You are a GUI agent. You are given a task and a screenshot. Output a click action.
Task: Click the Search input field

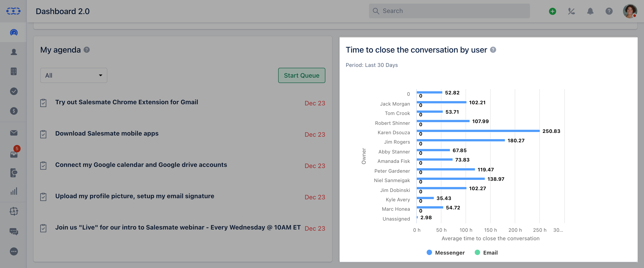coord(449,11)
